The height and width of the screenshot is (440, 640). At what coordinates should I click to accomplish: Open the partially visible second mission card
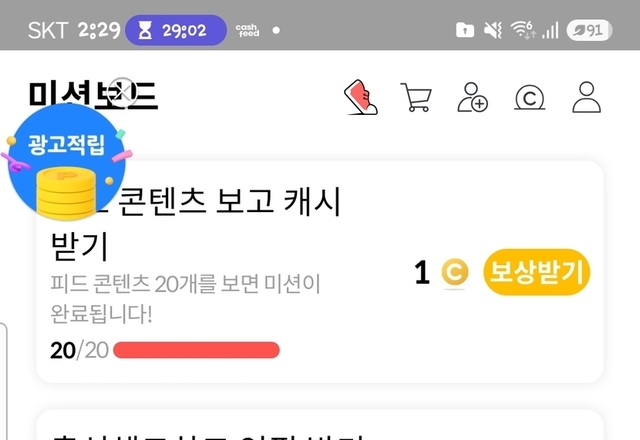pyautogui.click(x=320, y=425)
